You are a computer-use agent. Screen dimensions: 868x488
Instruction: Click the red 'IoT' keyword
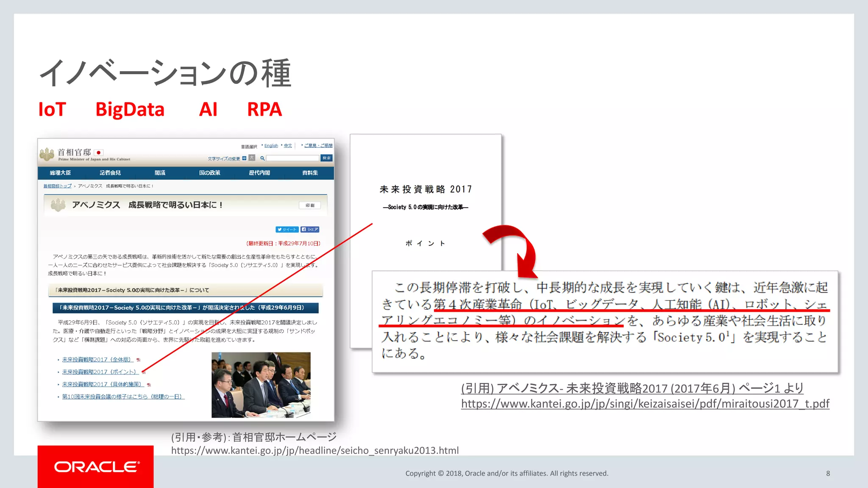click(x=52, y=109)
